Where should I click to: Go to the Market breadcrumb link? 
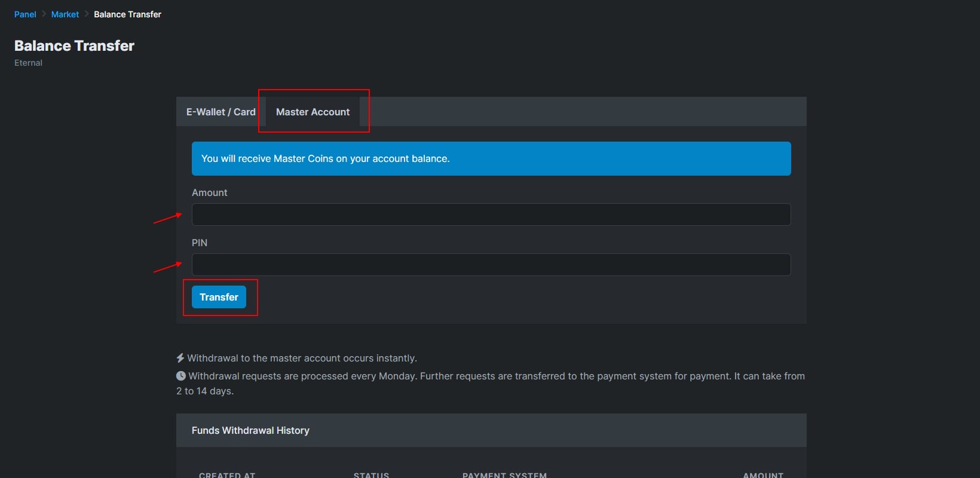[x=65, y=14]
